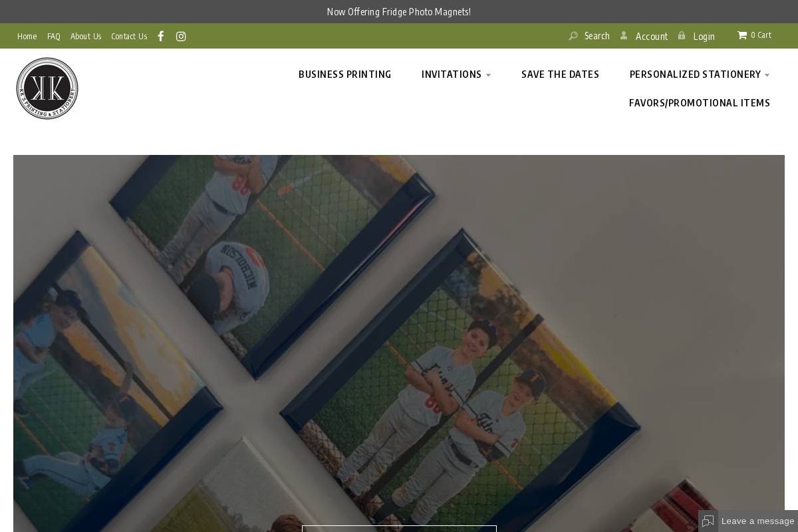
Task: Open the FAQ page
Action: coord(54,37)
